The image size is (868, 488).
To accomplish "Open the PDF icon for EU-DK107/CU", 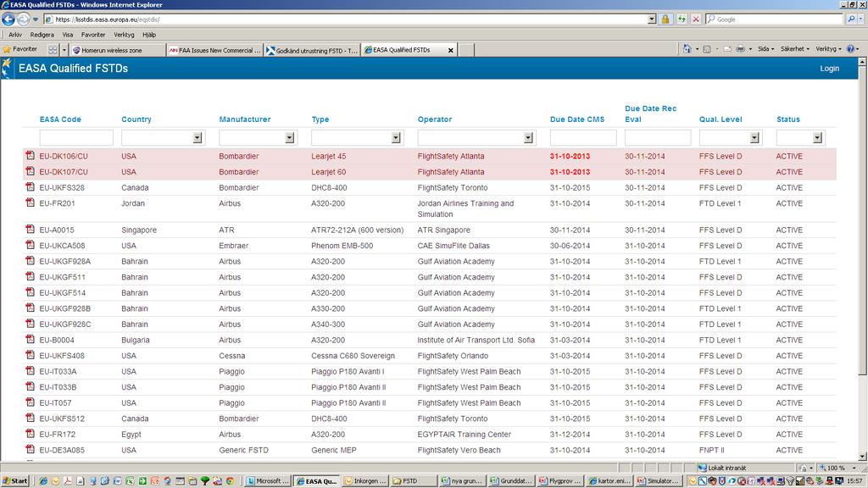I will coord(30,171).
